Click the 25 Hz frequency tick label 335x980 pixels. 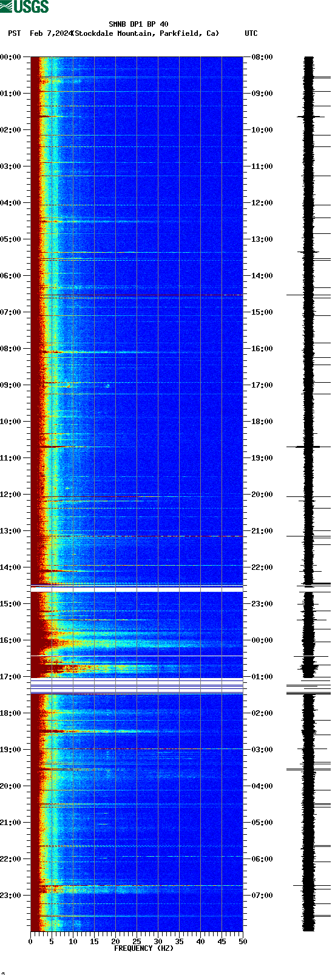tap(137, 942)
